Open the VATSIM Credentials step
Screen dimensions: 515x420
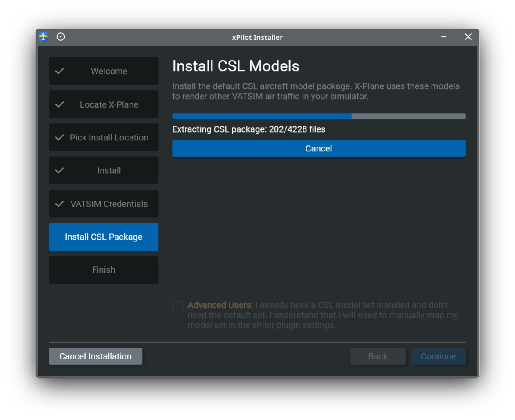(108, 204)
